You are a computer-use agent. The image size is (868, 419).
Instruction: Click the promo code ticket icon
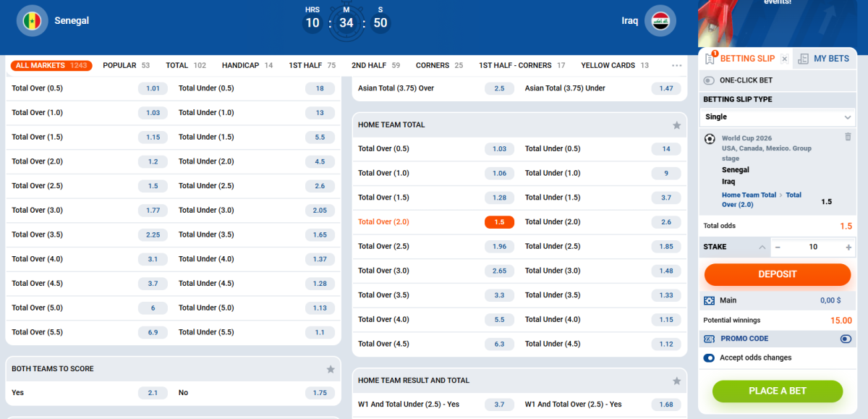(709, 339)
